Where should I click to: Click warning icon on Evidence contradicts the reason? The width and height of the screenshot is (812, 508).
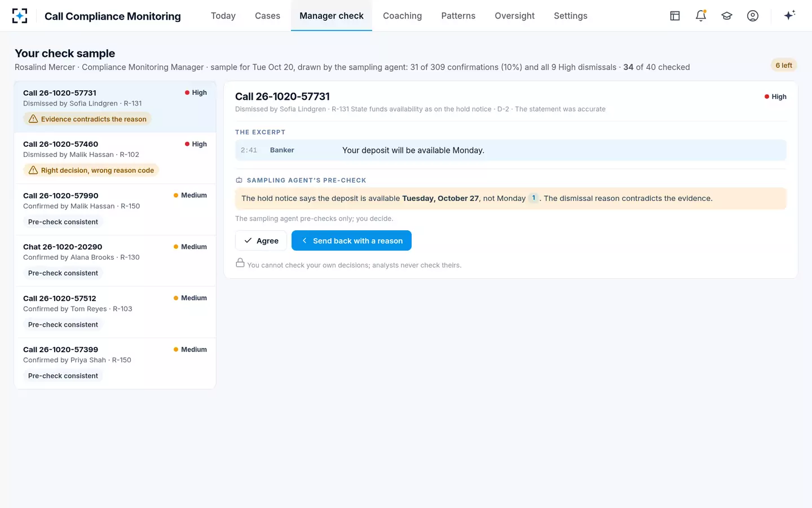pyautogui.click(x=33, y=119)
